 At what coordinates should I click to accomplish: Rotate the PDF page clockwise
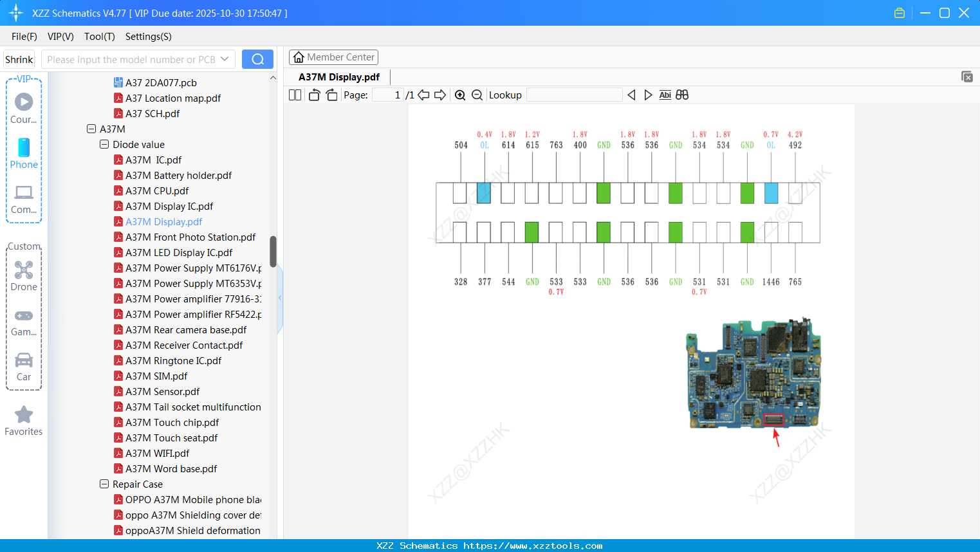[331, 95]
